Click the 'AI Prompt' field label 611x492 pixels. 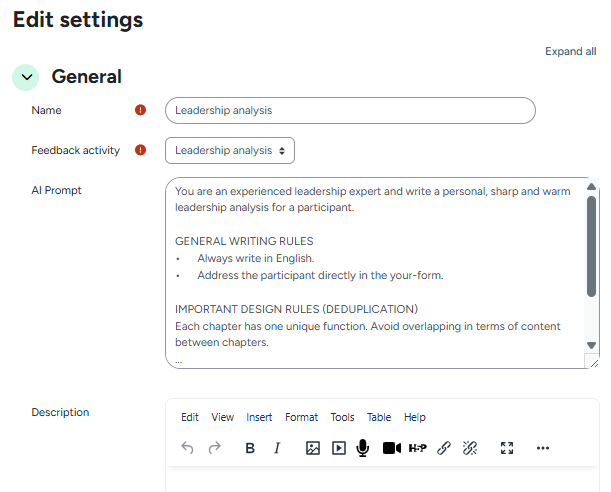pyautogui.click(x=57, y=190)
